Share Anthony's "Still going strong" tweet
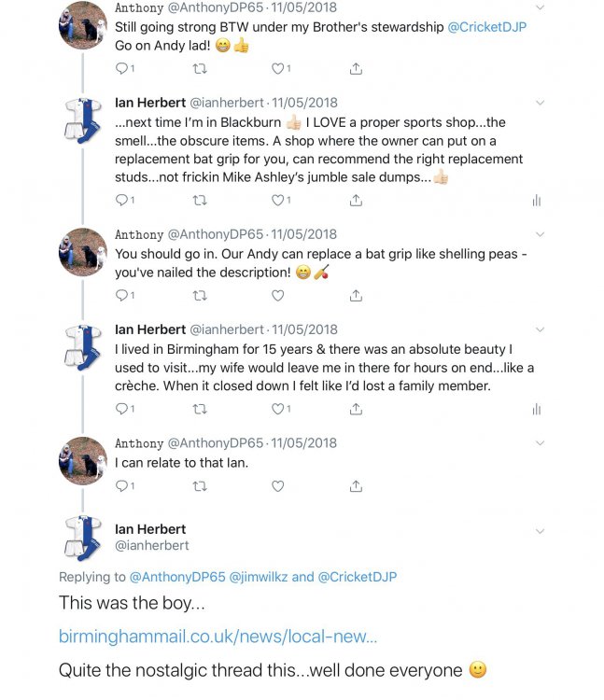The height and width of the screenshot is (700, 604). click(x=356, y=68)
